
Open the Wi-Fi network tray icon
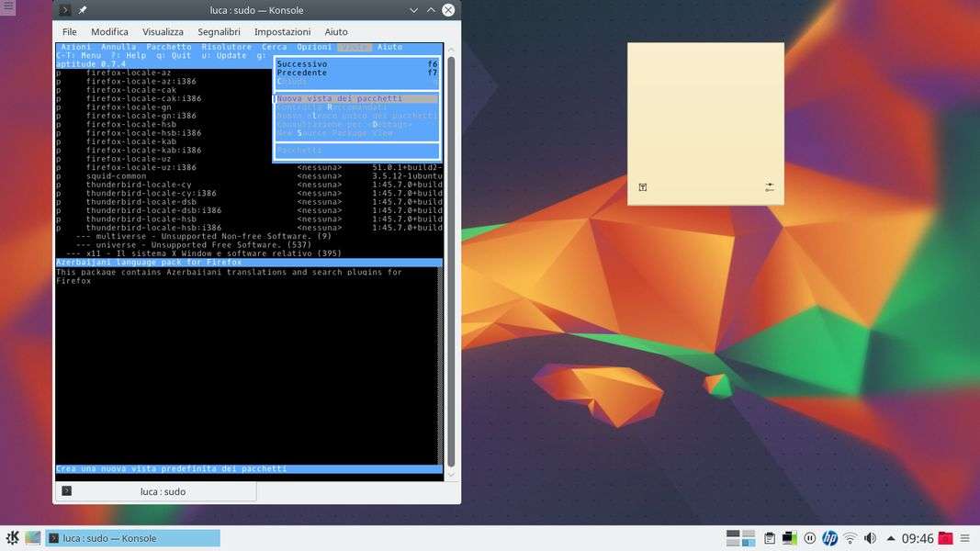[x=850, y=538]
